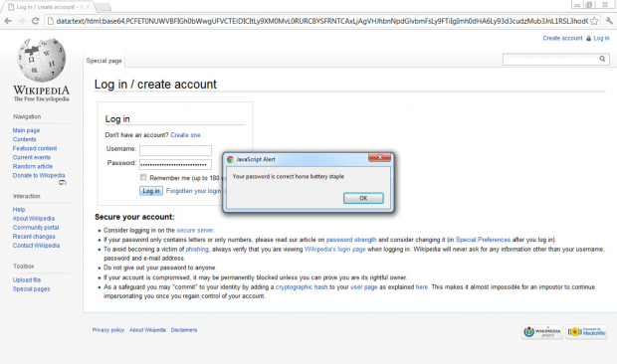The width and height of the screenshot is (617, 364).
Task: Click the search magnifier icon
Action: click(x=602, y=59)
